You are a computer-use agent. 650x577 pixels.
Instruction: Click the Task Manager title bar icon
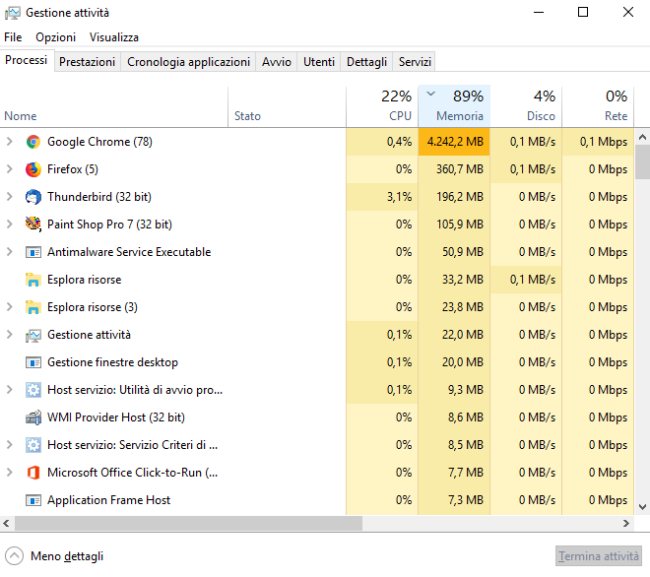click(12, 13)
